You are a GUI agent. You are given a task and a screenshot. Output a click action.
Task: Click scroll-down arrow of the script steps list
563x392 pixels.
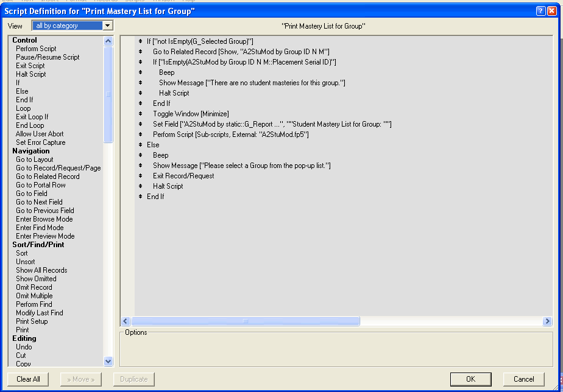click(108, 361)
